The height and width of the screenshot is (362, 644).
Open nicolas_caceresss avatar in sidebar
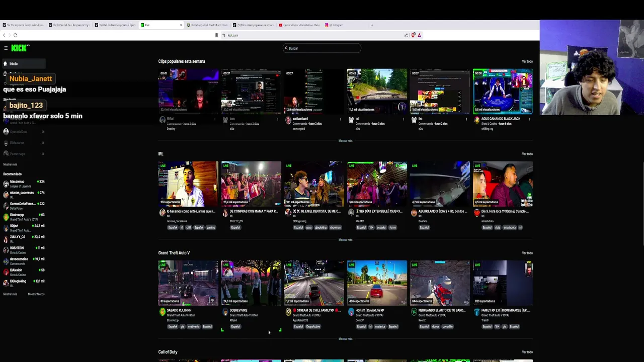tap(6, 195)
